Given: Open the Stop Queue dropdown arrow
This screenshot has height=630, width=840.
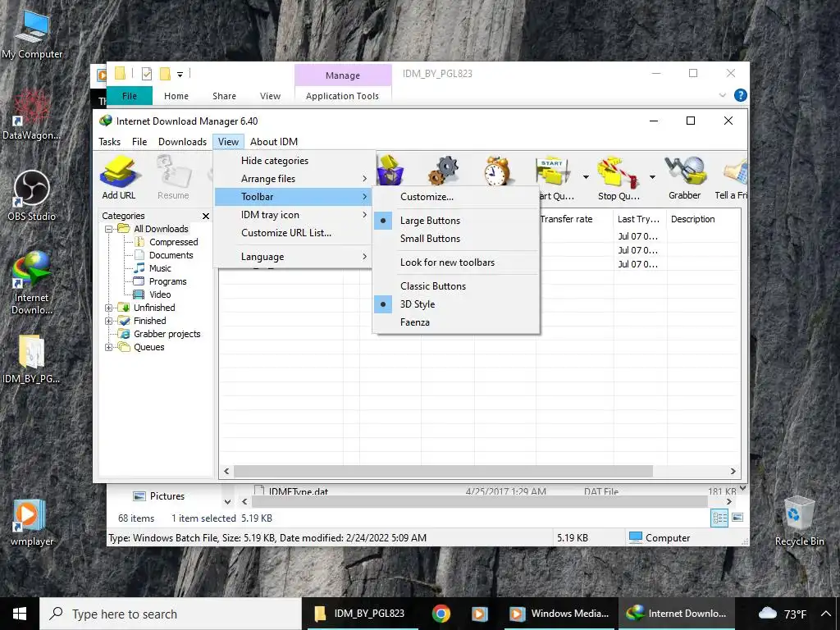Looking at the screenshot, I should pos(652,177).
